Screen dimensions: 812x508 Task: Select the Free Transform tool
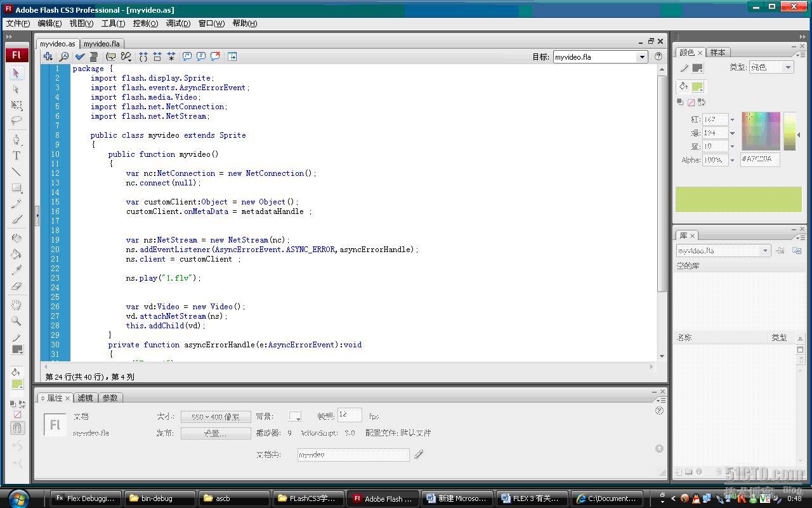[16, 105]
